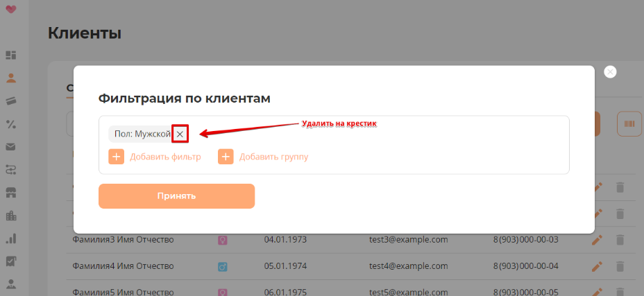
Task: Click the email test4@example.com in the table
Action: click(x=408, y=265)
